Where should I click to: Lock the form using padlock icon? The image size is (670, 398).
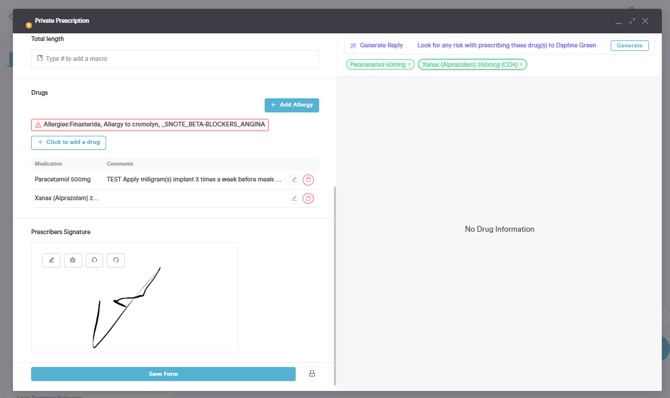312,374
